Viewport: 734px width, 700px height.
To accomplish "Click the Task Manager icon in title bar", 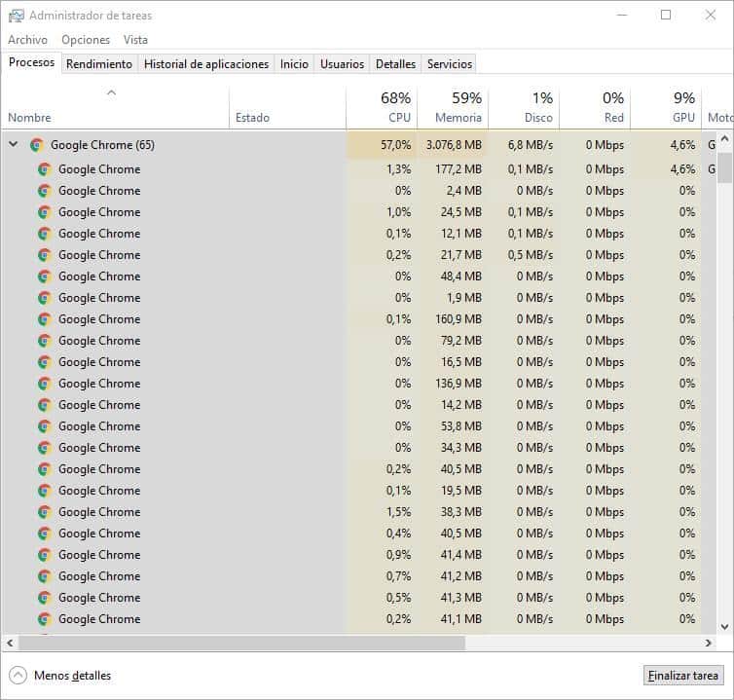I will 16,16.
